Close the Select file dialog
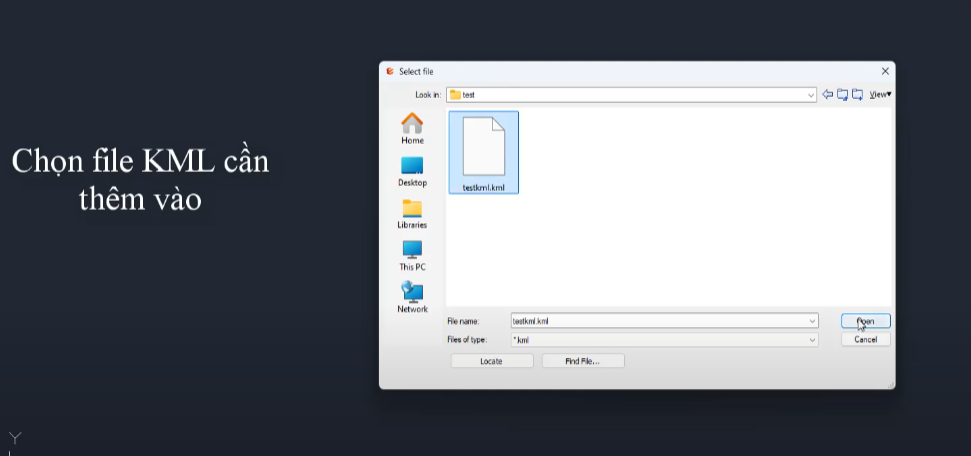 click(x=884, y=71)
